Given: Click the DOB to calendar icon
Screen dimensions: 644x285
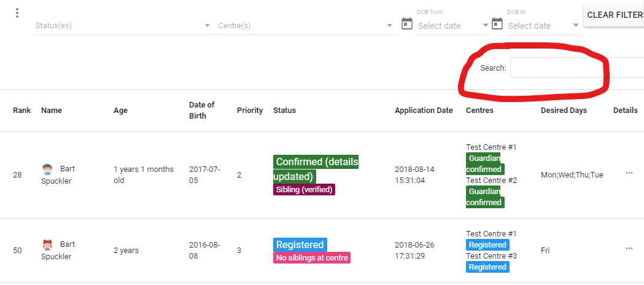Looking at the screenshot, I should coord(497,23).
